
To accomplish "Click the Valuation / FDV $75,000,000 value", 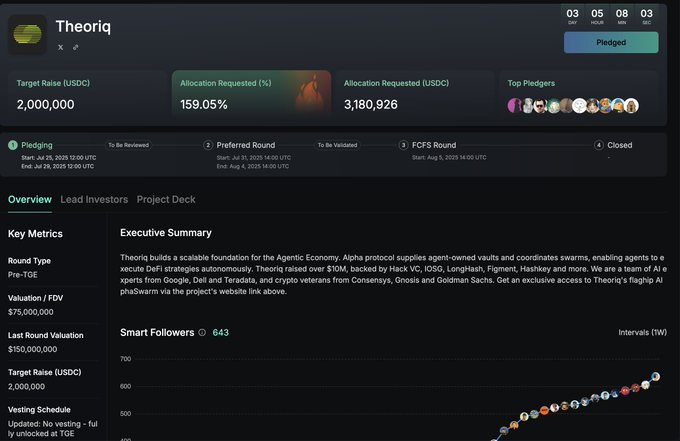I will point(31,312).
